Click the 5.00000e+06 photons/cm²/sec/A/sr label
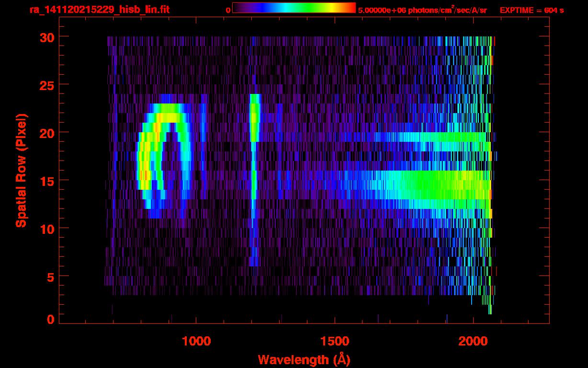 pyautogui.click(x=422, y=10)
